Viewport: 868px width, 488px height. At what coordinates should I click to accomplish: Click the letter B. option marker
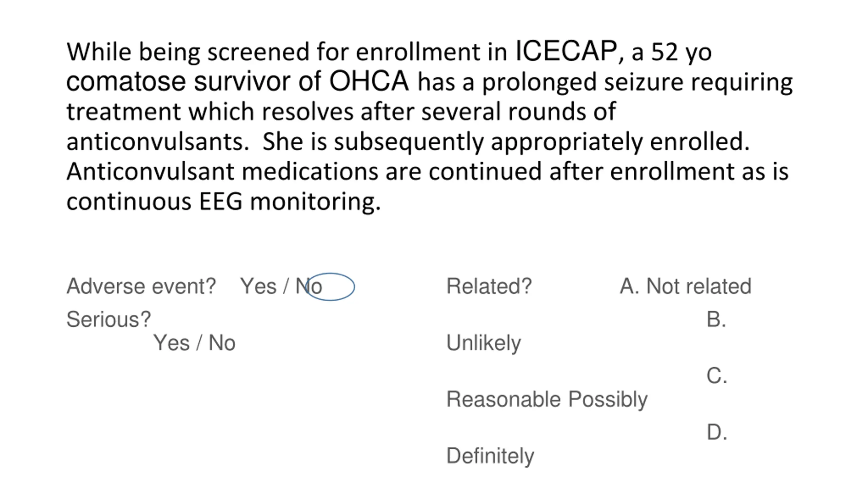[x=716, y=320]
